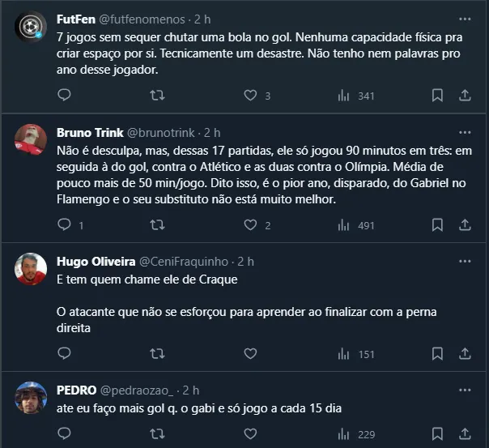Screen dimensions: 489x448
Task: Open more options for FutFen's tweet
Action: [465, 18]
